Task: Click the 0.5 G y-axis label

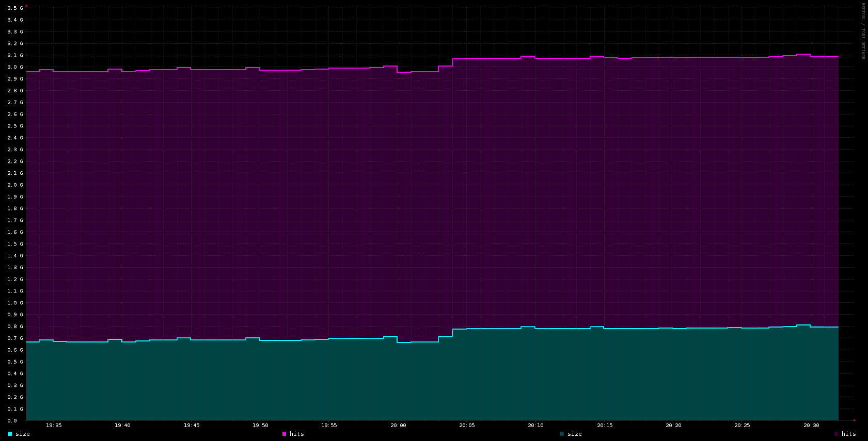Action: [15, 362]
